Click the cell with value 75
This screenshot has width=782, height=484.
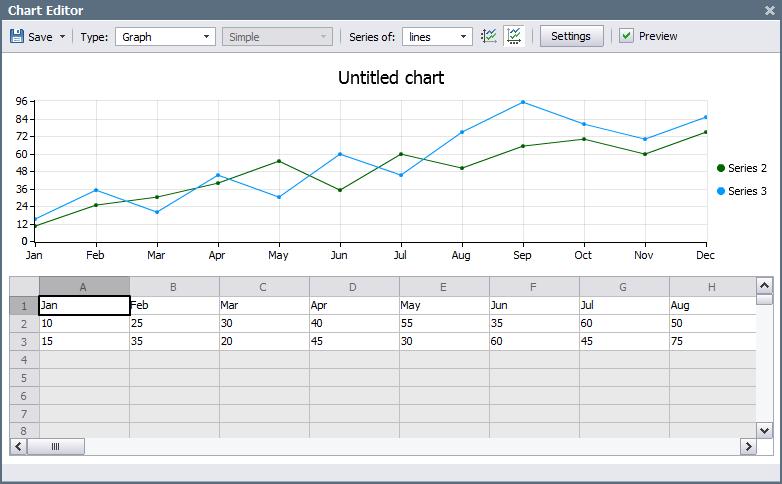point(712,342)
